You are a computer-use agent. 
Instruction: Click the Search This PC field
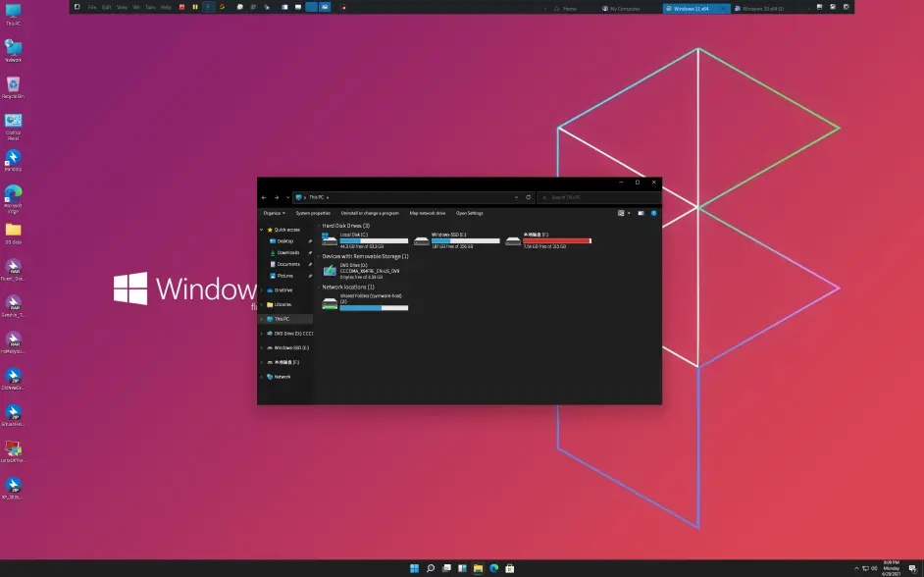[x=598, y=197]
